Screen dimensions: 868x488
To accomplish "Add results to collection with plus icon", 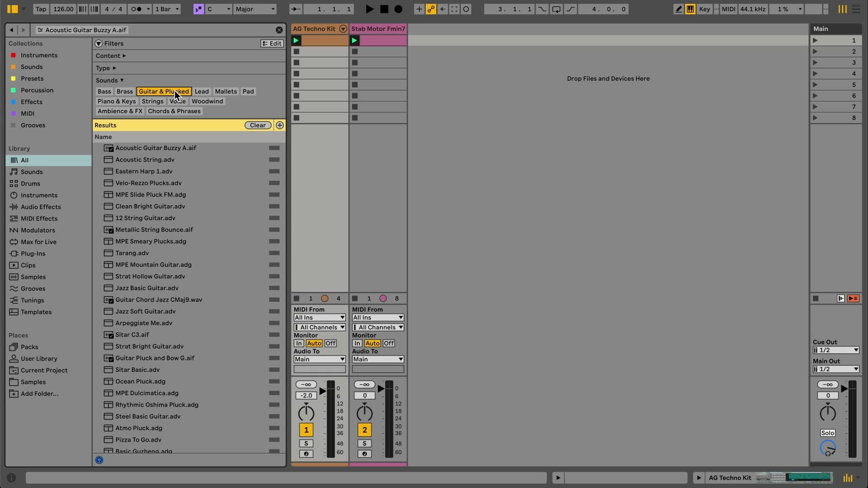I will pos(280,125).
